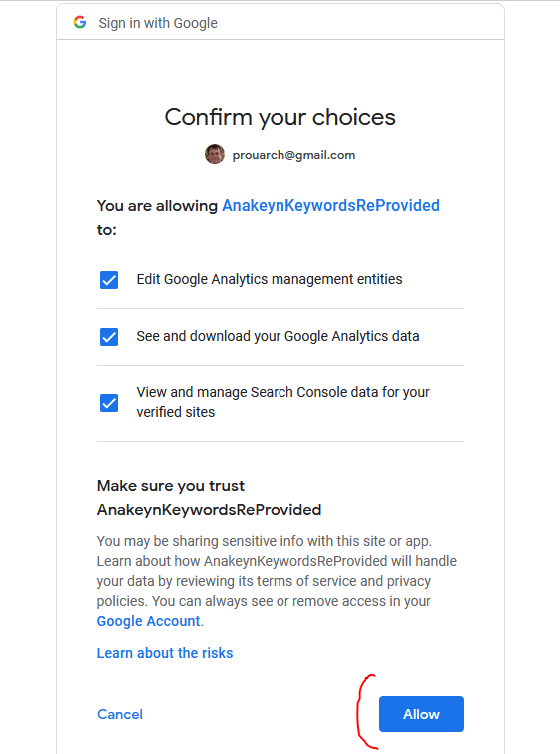Click the Google G logo

pos(80,22)
